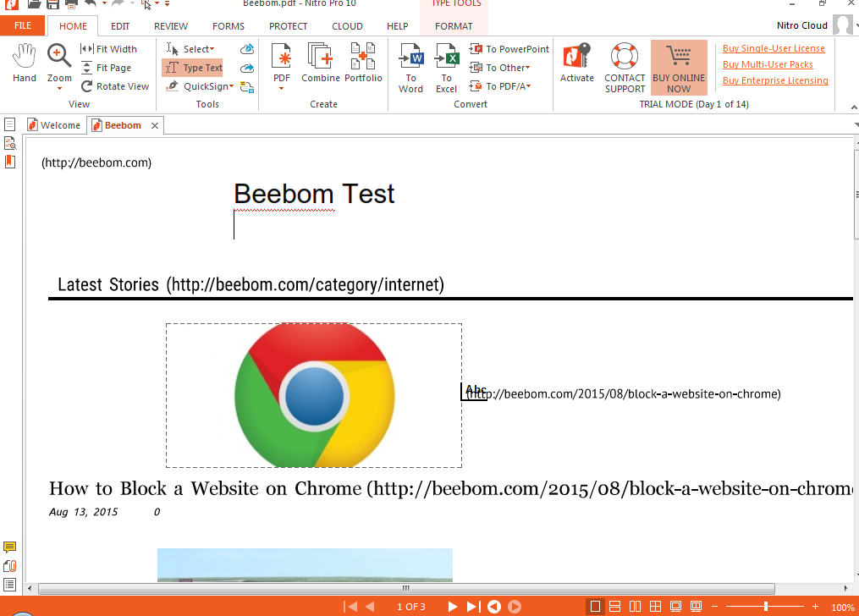Open the search pane icon in sidebar
This screenshot has width=859, height=616.
[x=10, y=144]
